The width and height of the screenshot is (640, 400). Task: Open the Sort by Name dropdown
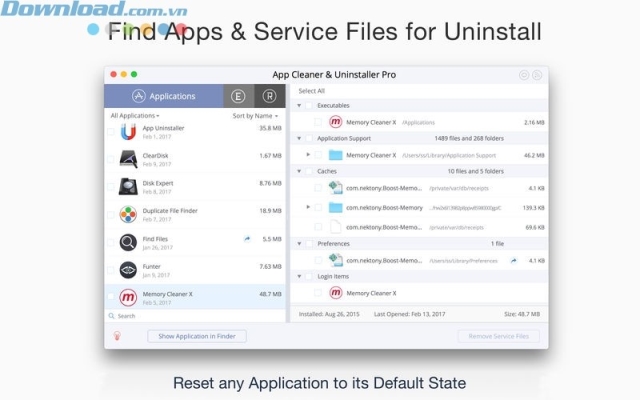coord(255,116)
